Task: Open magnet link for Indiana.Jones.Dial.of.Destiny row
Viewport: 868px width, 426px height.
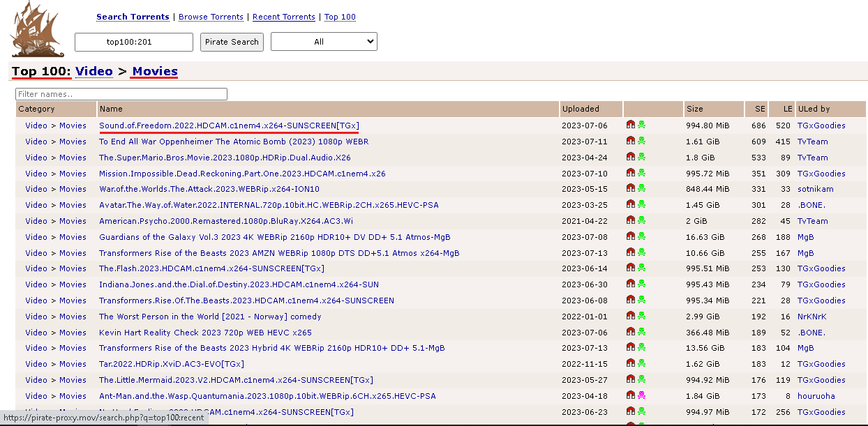Action: (x=631, y=284)
